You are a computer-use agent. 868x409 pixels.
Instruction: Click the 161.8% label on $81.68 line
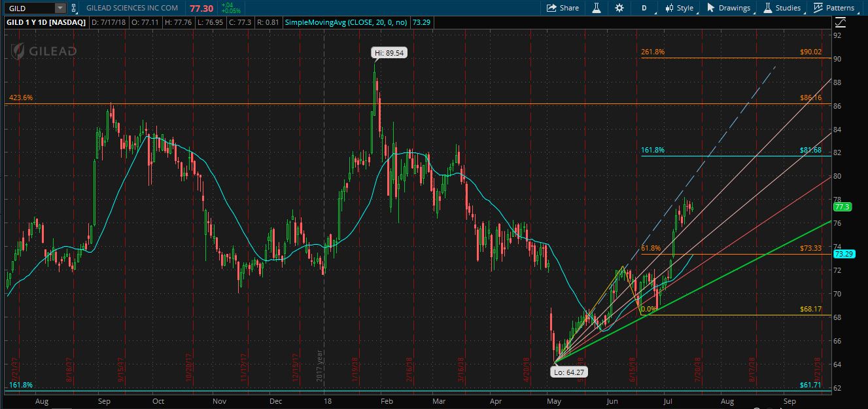(x=653, y=150)
